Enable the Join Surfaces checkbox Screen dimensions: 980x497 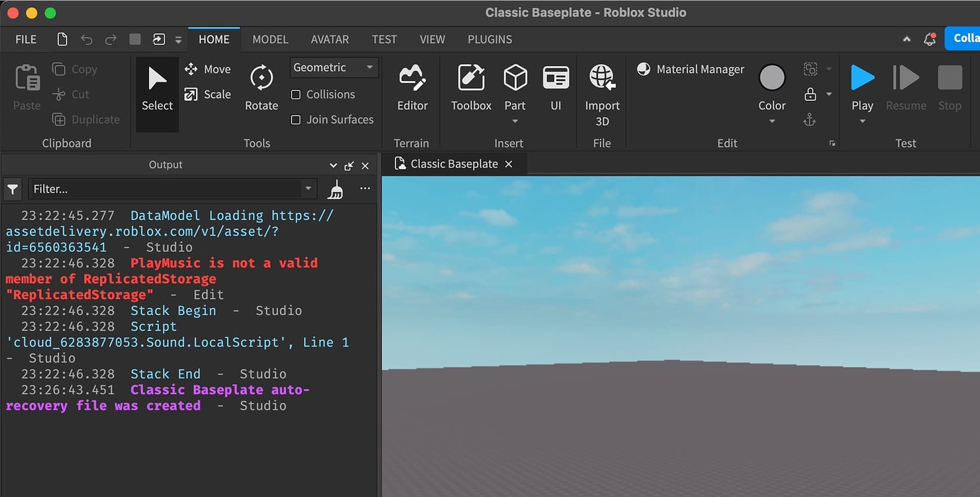coord(296,119)
